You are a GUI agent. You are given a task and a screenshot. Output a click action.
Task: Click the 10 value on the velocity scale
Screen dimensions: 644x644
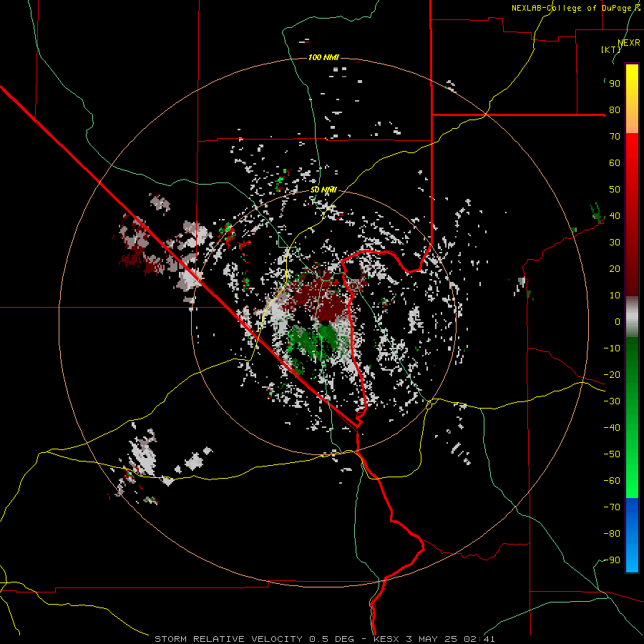615,296
